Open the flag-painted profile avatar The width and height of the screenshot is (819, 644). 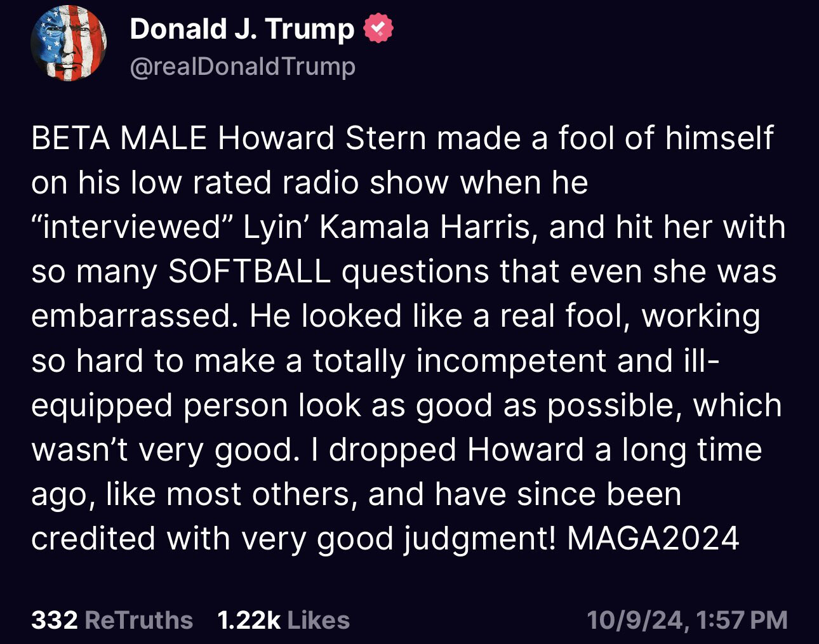click(x=69, y=43)
